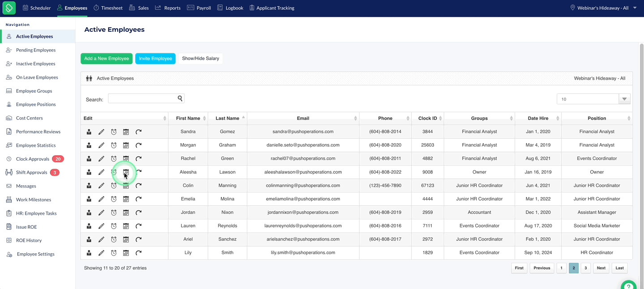This screenshot has height=289, width=644.
Task: Click clock icon in Lauren Reynolds' row
Action: click(x=114, y=226)
